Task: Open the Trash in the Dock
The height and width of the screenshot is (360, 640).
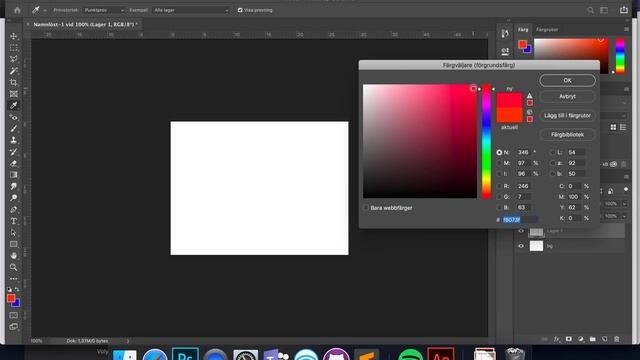Action: click(515, 354)
